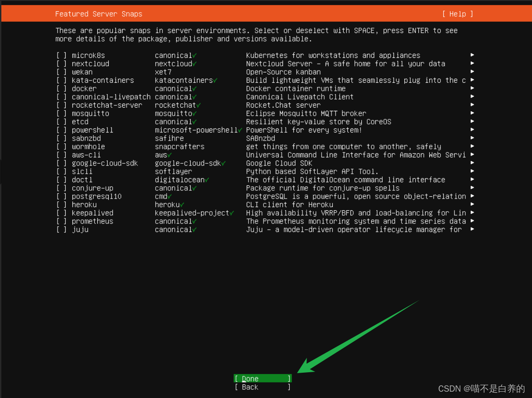Expand the prometheus row arrow
This screenshot has height=398, width=532.
coord(472,221)
